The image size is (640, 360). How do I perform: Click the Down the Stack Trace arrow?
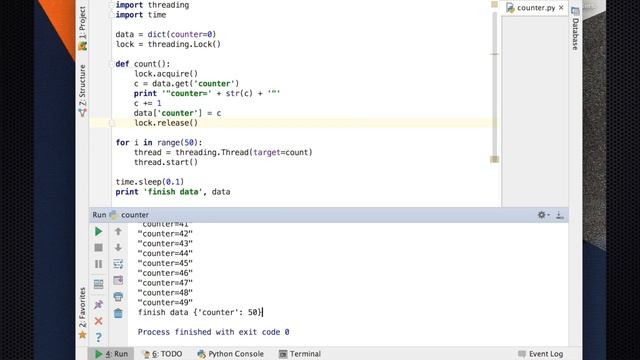click(118, 247)
